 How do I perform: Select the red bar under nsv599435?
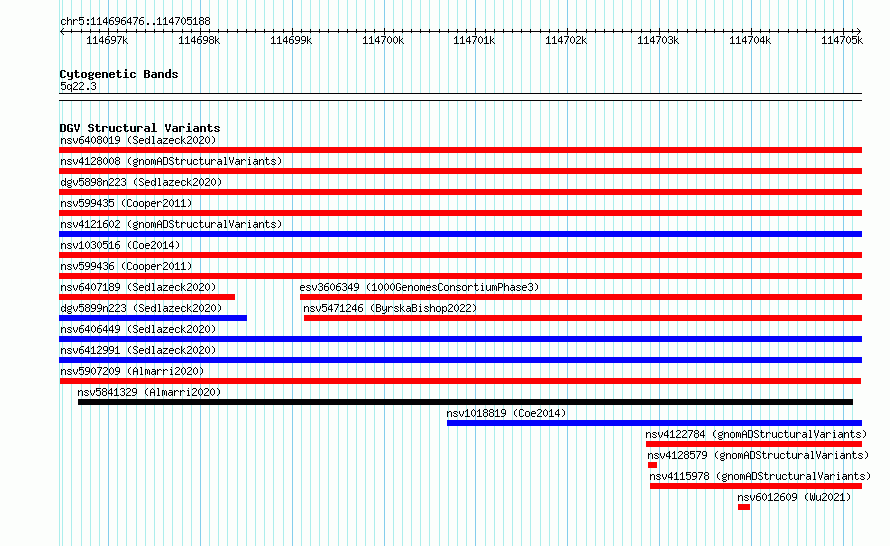(460, 213)
